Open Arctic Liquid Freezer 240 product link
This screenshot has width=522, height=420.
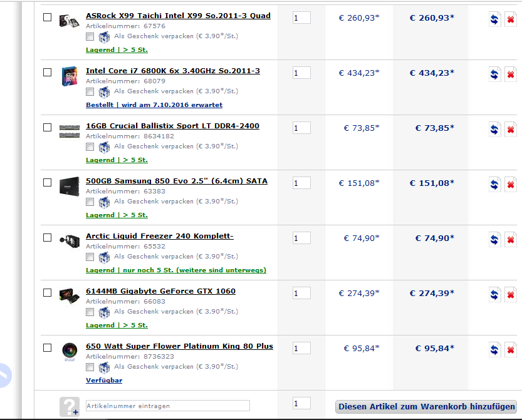159,236
